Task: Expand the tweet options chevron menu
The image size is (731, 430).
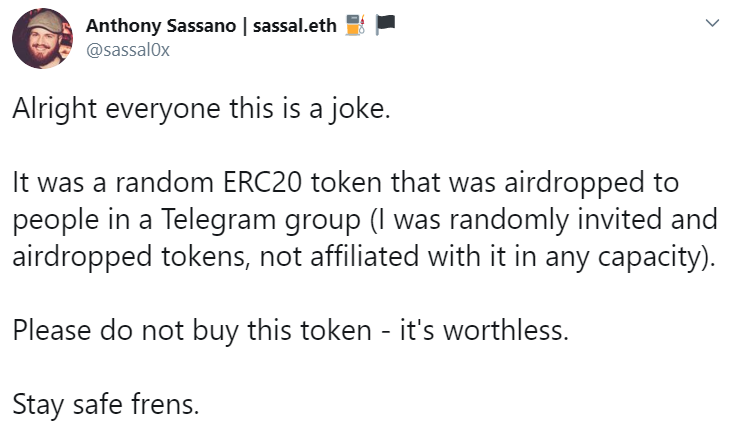Action: point(712,23)
